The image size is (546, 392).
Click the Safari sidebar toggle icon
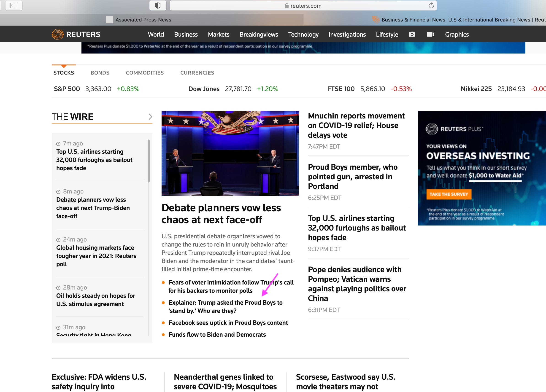[x=14, y=5]
